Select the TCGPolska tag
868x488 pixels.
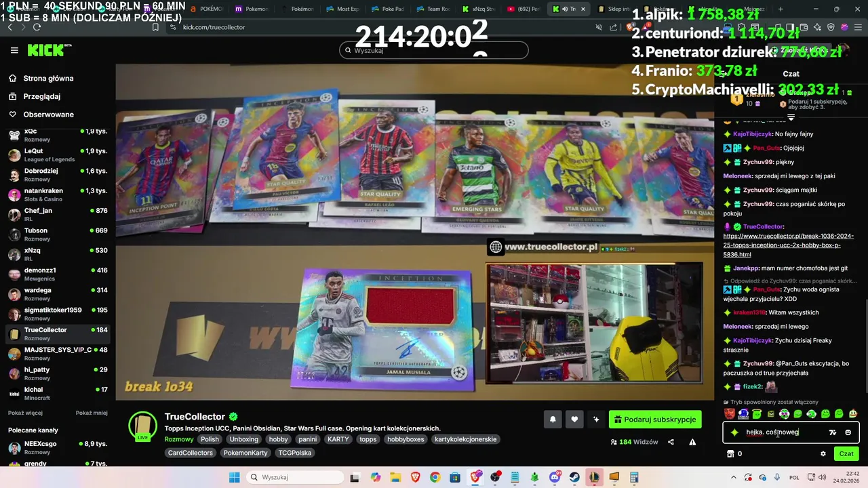point(295,453)
